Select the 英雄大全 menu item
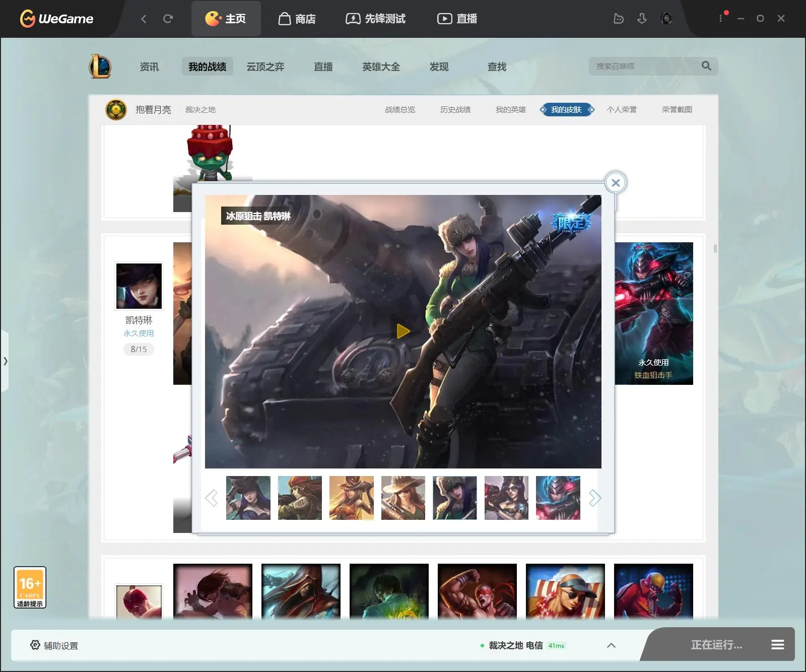 pos(381,66)
